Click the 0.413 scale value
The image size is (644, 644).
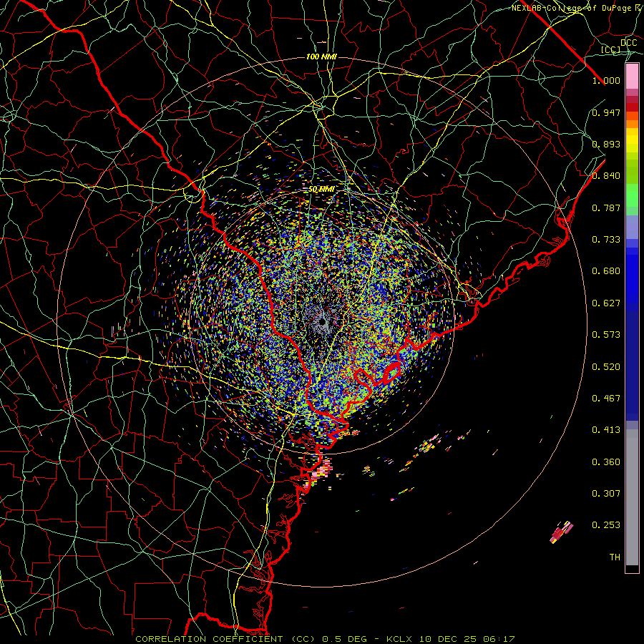coord(606,430)
